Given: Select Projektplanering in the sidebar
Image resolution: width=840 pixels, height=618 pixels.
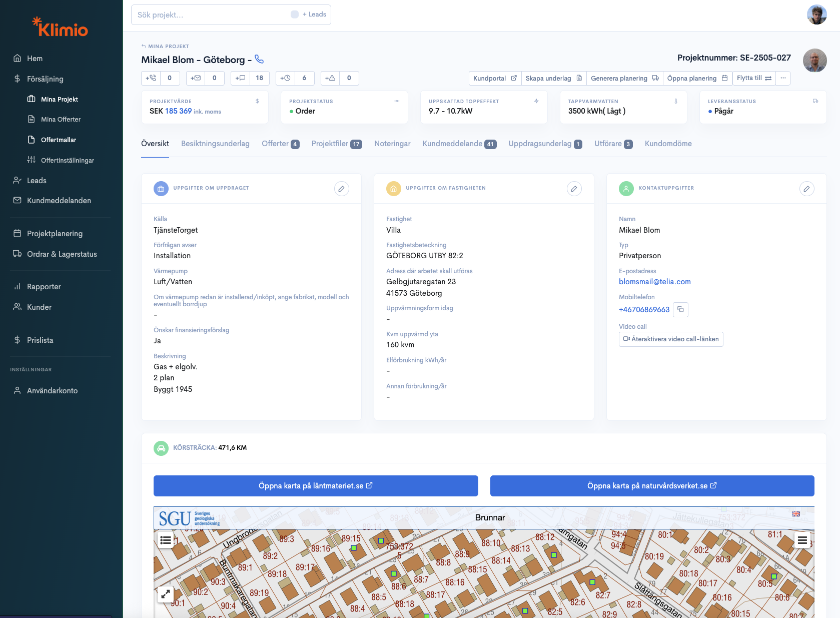Looking at the screenshot, I should [55, 233].
